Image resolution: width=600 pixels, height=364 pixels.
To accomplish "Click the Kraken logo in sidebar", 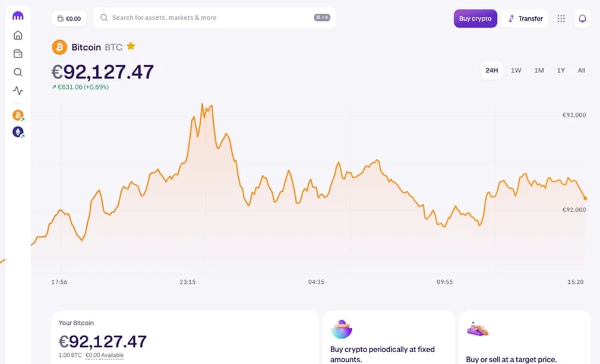I will [18, 17].
